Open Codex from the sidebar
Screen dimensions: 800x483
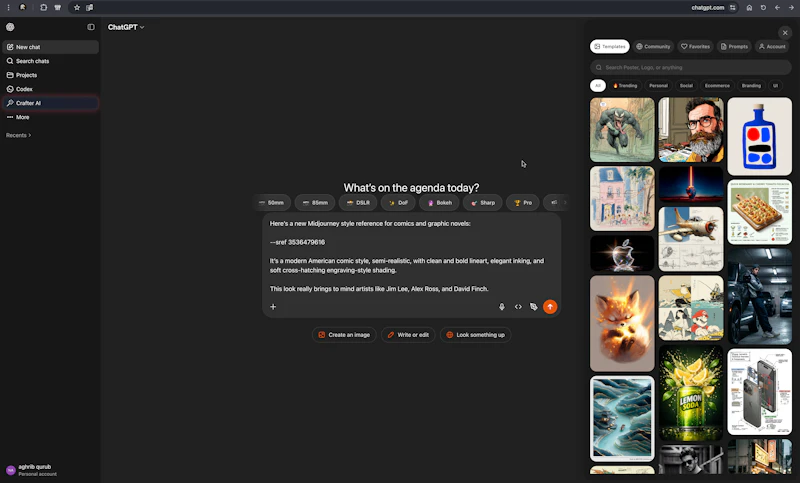pyautogui.click(x=51, y=89)
